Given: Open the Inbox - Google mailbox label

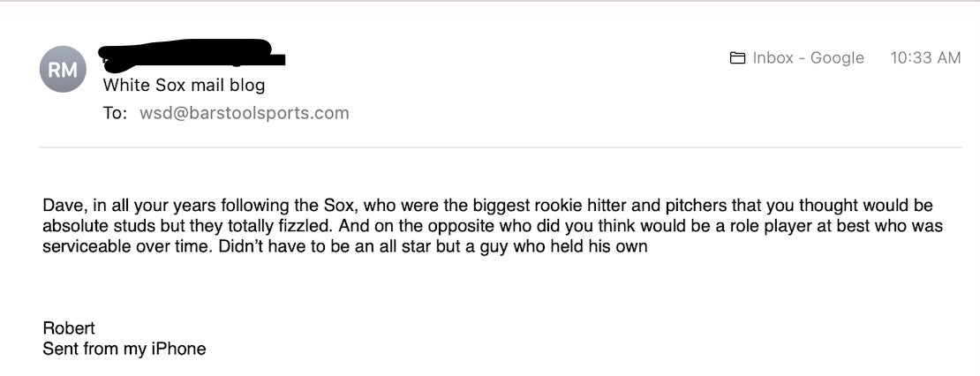Looking at the screenshot, I should [x=808, y=58].
